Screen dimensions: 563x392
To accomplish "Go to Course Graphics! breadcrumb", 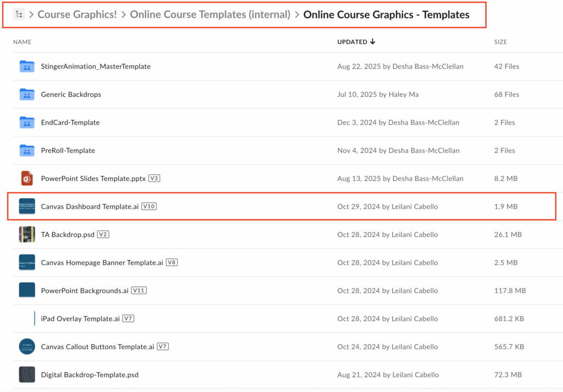I will pyautogui.click(x=77, y=15).
